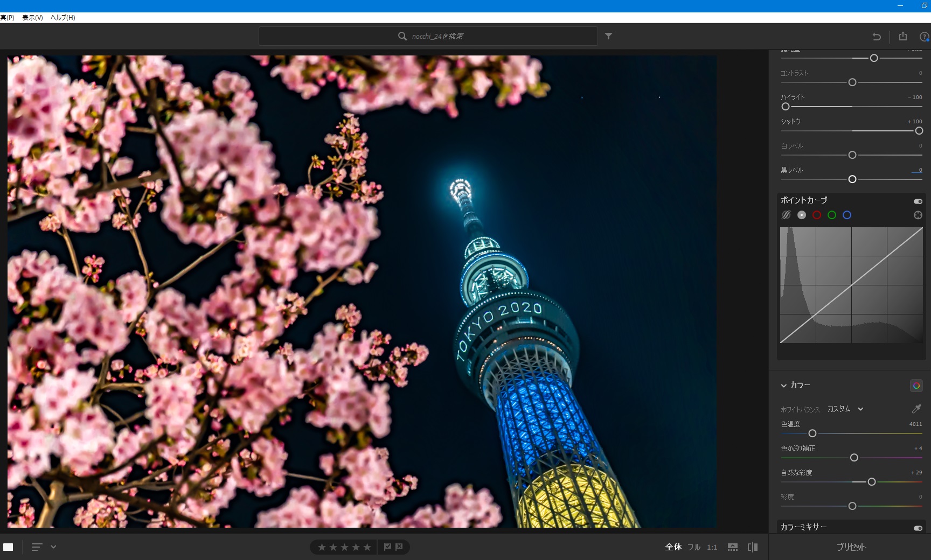Toggle the ポイントカーブ panel switch
The width and height of the screenshot is (931, 560).
(x=918, y=201)
